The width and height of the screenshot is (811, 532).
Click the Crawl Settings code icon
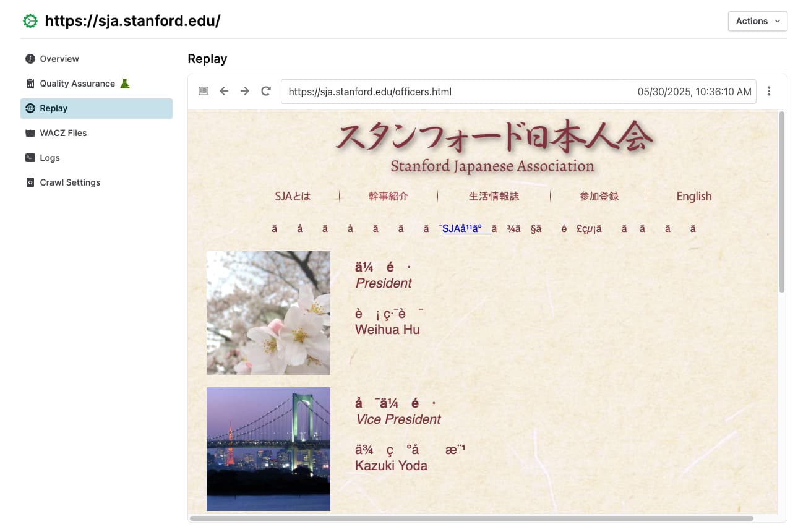click(x=30, y=182)
